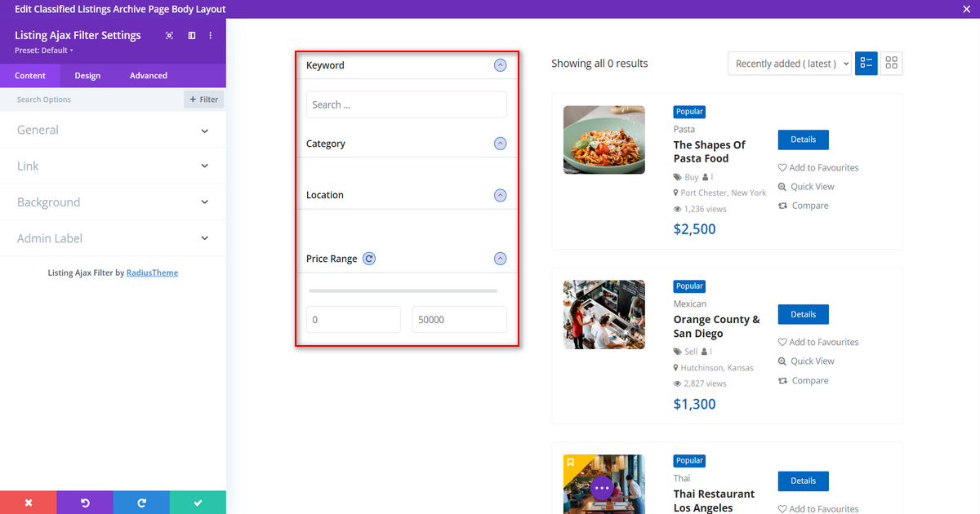Click the bookmark ribbon on Thai listing image
980x514 pixels.
click(x=571, y=463)
